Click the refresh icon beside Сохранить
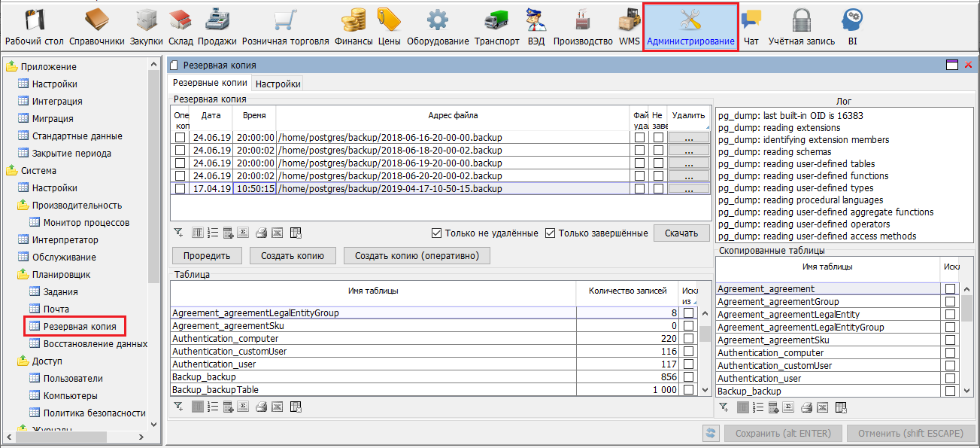This screenshot has width=980, height=448. click(x=710, y=433)
